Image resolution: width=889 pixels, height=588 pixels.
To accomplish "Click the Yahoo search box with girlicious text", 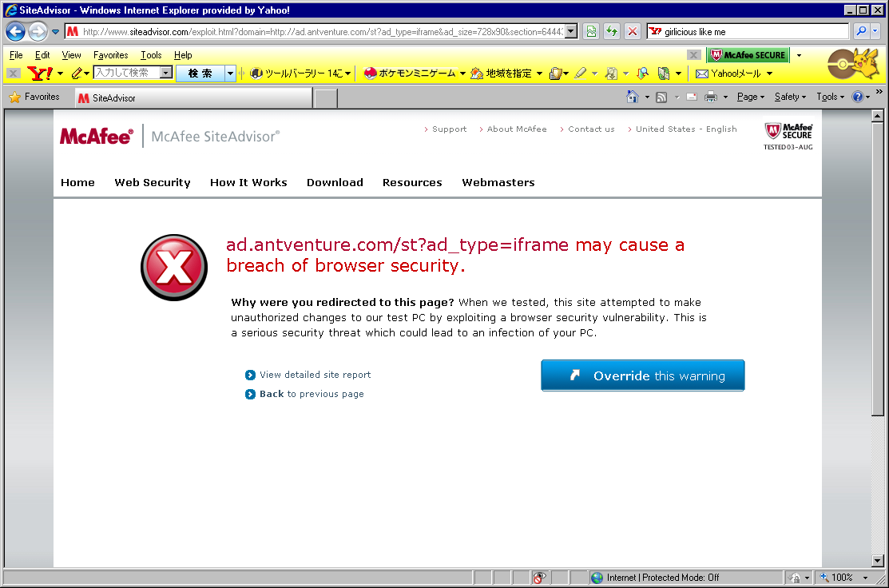I will (748, 31).
